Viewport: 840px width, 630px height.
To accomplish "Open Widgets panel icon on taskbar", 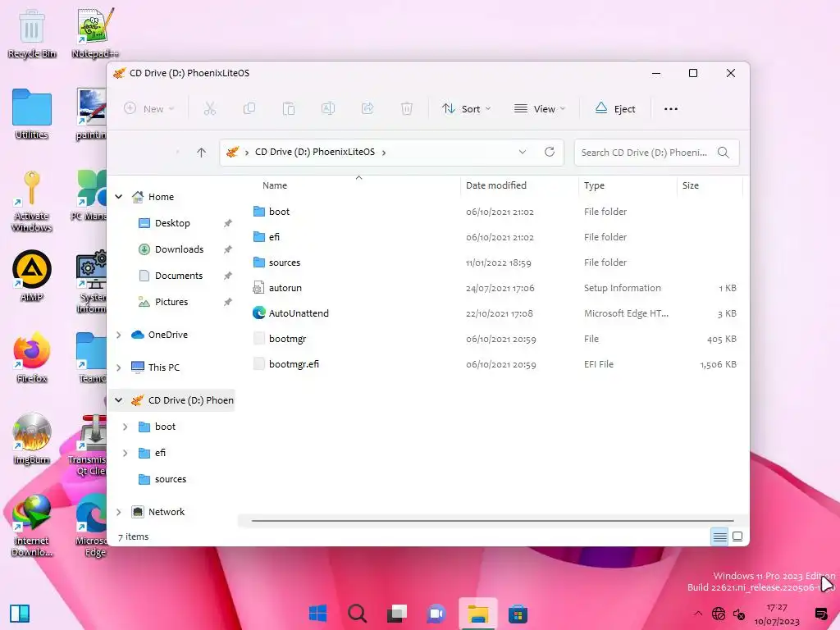I will pos(20,614).
